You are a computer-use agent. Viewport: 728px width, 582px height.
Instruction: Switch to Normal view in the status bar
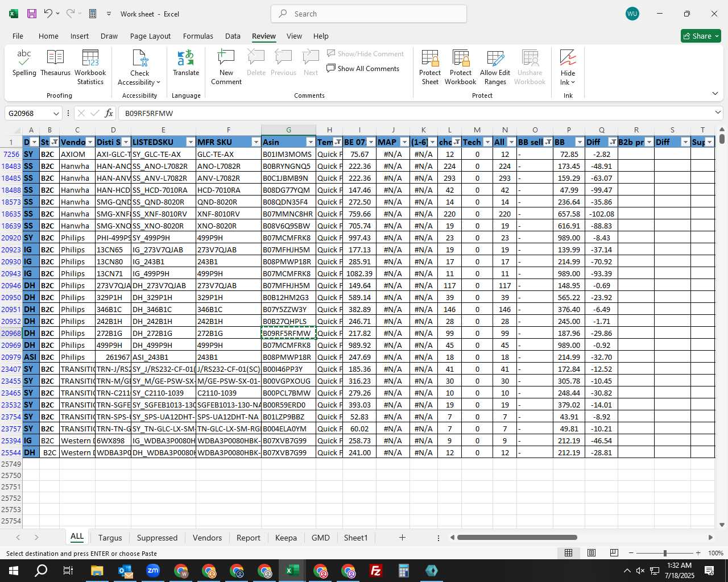point(568,553)
